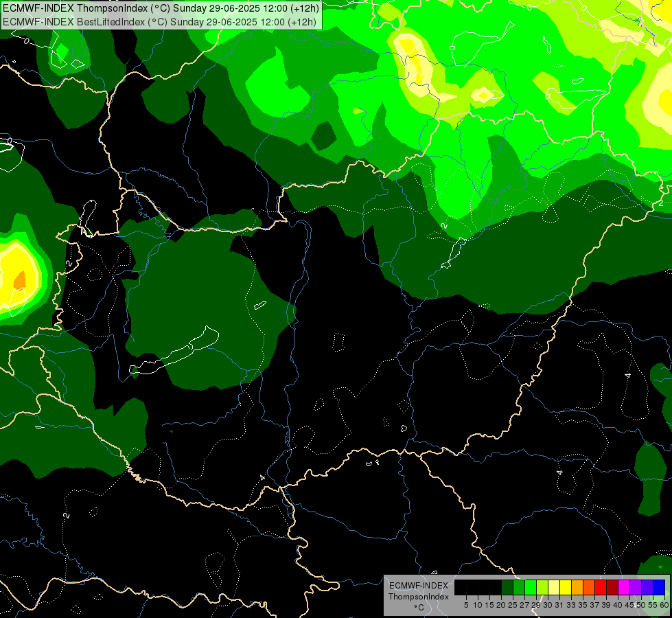Click legend tick value 55

653,605
